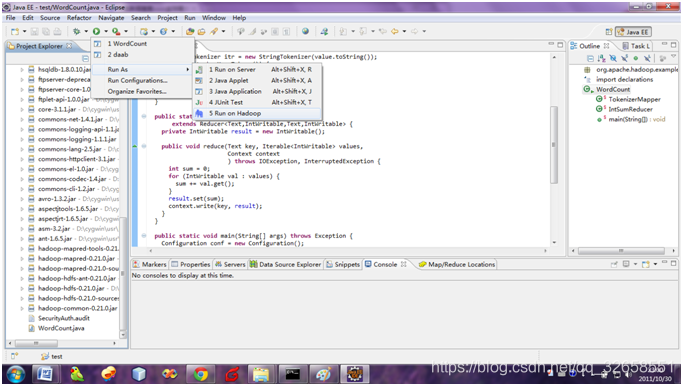The width and height of the screenshot is (683, 386).
Task: Open the web browser globe icon
Action: tap(305, 31)
